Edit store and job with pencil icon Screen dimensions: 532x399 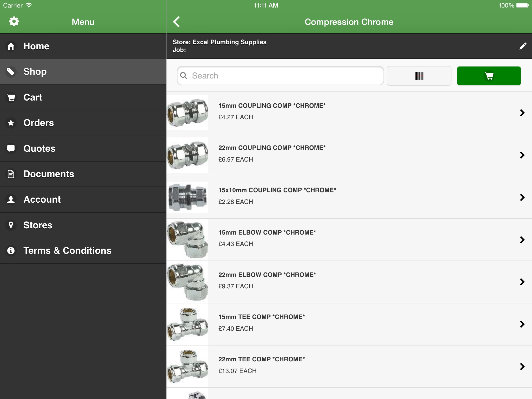point(523,46)
